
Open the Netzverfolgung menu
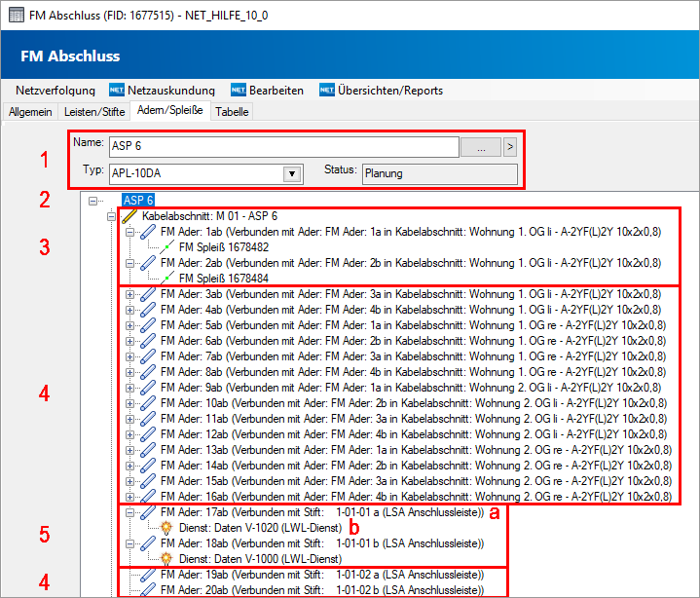tap(55, 91)
